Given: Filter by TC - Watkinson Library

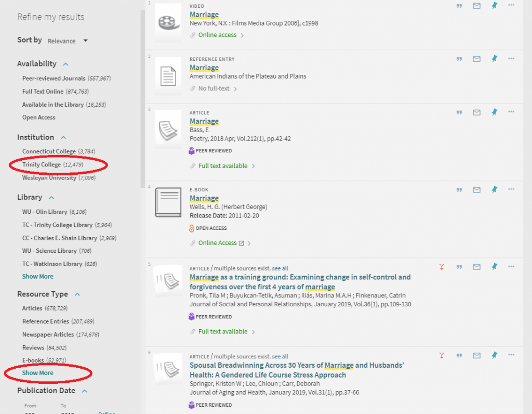Looking at the screenshot, I should (60, 264).
